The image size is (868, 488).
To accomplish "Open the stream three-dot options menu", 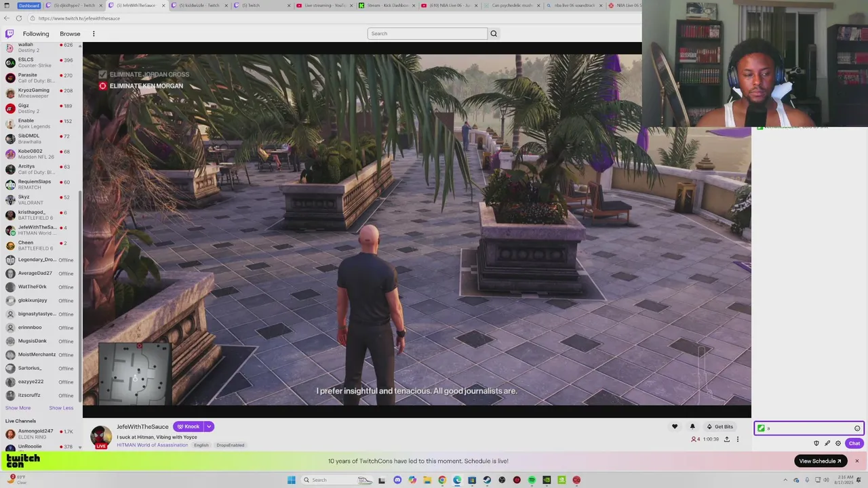I will [x=738, y=439].
